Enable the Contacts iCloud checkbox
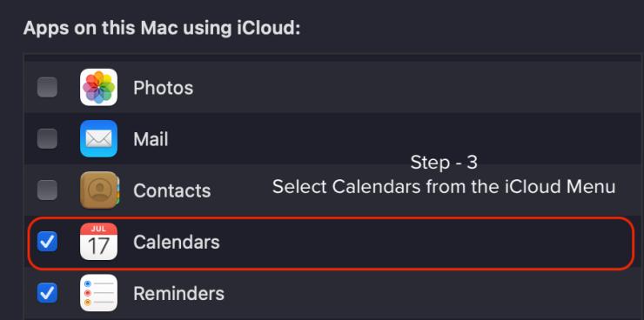This screenshot has height=320, width=644. click(47, 190)
